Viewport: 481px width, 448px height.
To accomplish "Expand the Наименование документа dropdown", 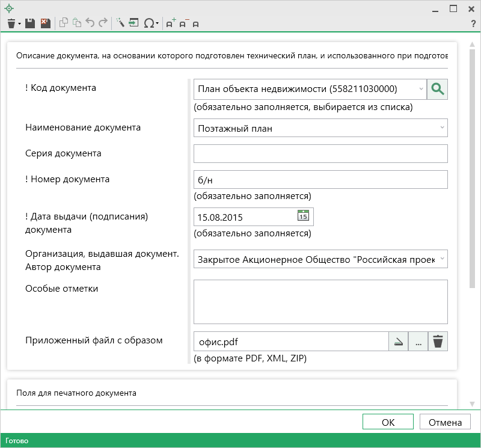I will coord(443,128).
